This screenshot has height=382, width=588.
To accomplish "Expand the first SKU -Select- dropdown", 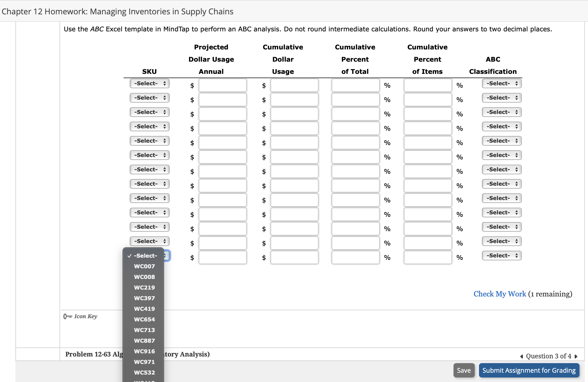I will coord(149,83).
